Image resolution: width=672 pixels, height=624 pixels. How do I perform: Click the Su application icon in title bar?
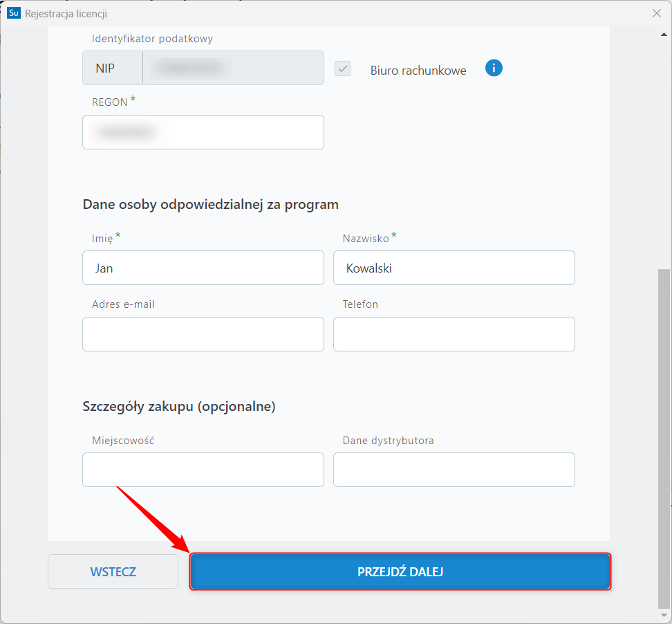click(13, 13)
